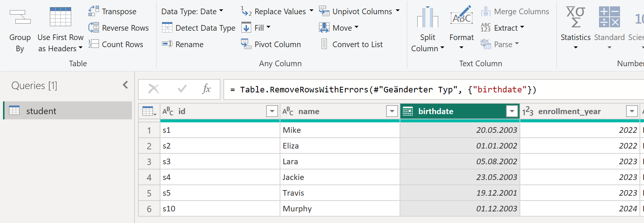Click the enrollment year 2024 cell
Screen dimensions: 644x223
tap(580, 209)
